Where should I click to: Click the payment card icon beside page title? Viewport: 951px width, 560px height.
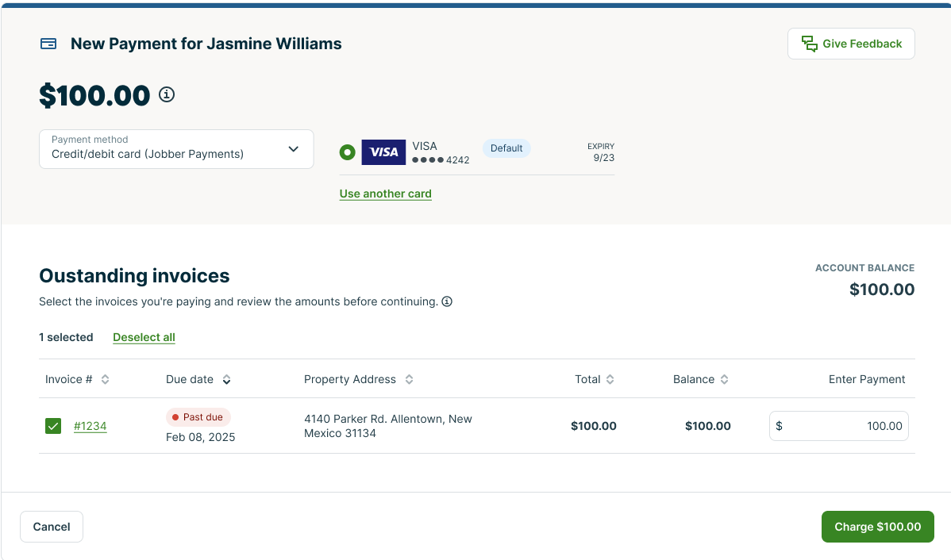(48, 44)
